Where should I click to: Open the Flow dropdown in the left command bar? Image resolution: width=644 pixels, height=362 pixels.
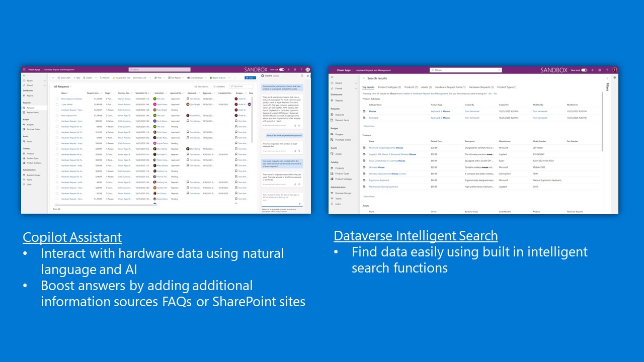159,78
